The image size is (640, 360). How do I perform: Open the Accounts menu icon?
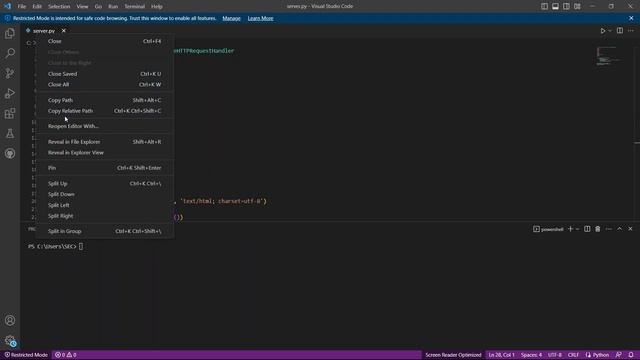[10, 320]
